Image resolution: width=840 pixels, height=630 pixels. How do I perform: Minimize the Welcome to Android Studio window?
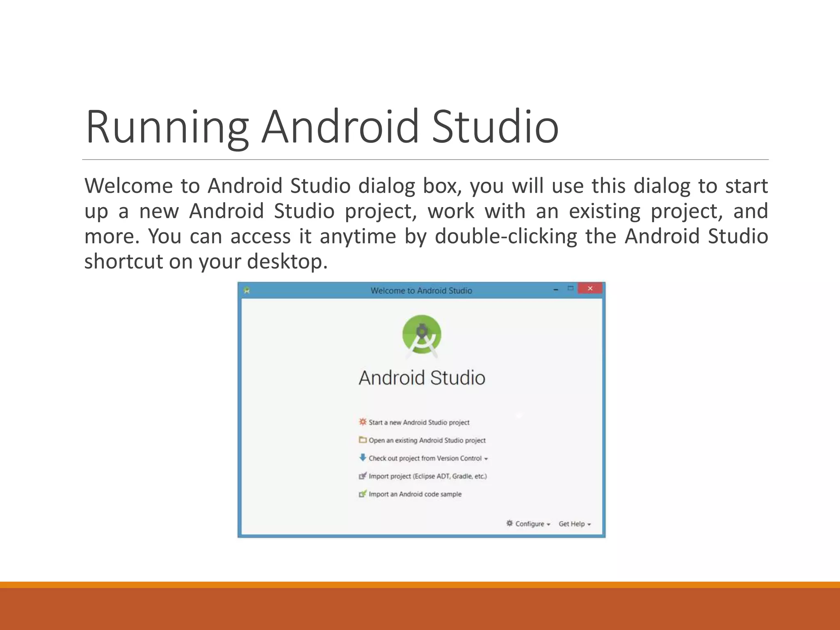click(556, 290)
